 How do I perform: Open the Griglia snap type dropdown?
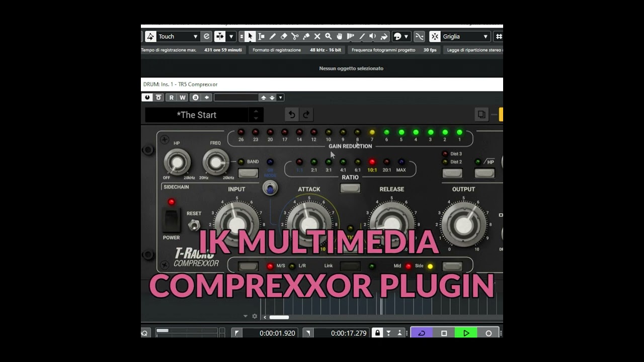465,36
